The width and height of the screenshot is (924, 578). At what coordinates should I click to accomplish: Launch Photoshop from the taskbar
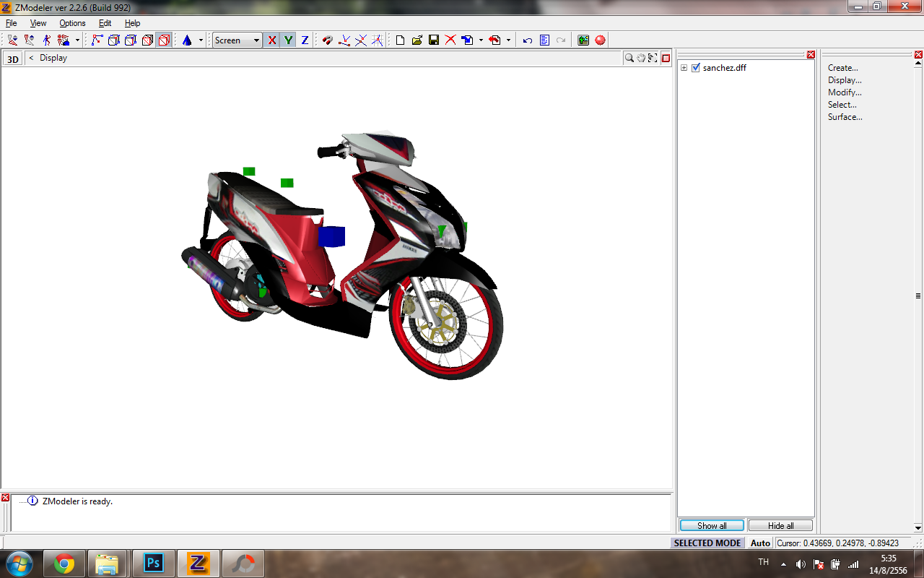click(x=153, y=563)
